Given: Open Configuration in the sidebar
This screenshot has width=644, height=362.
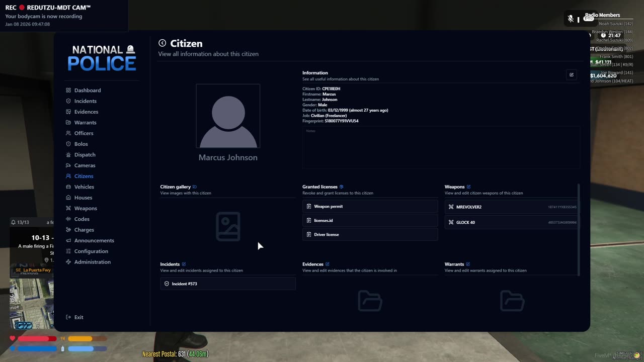Looking at the screenshot, I should pyautogui.click(x=91, y=251).
